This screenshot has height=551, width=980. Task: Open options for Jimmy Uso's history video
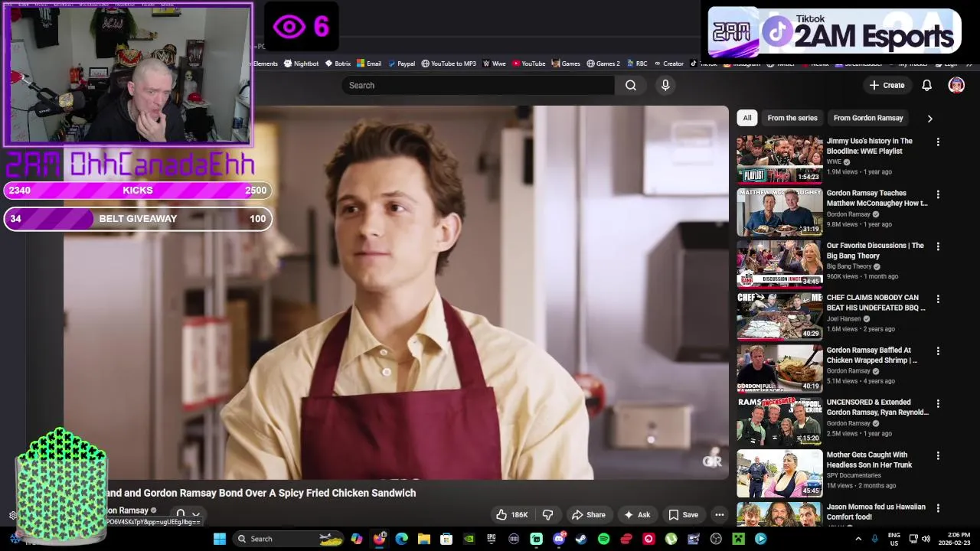click(938, 142)
